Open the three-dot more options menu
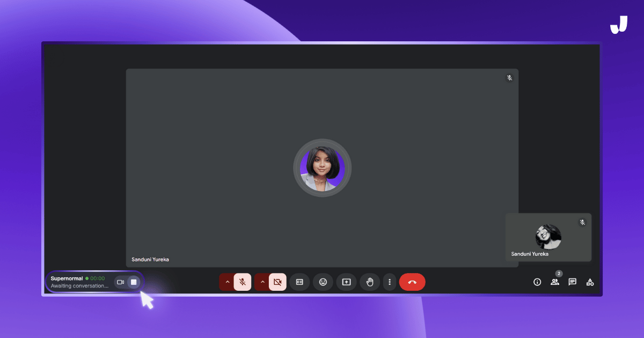This screenshot has height=338, width=644. tap(389, 282)
